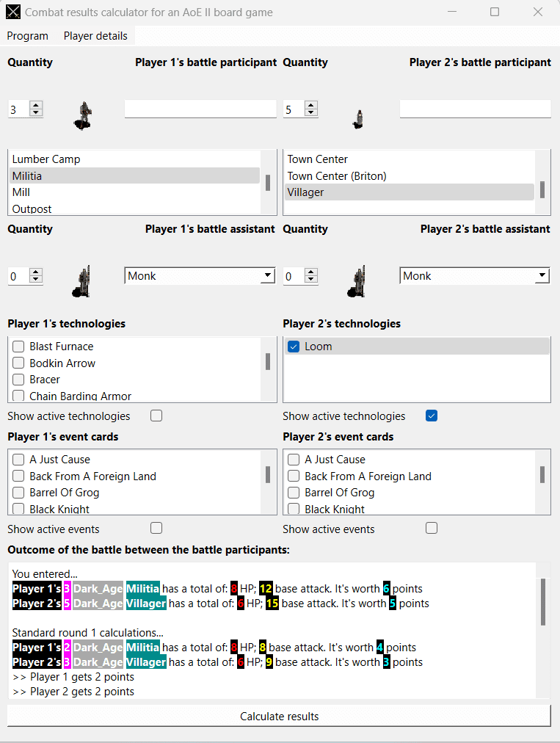
Task: Click Player 1's militia unit figure icon
Action: pos(82,115)
